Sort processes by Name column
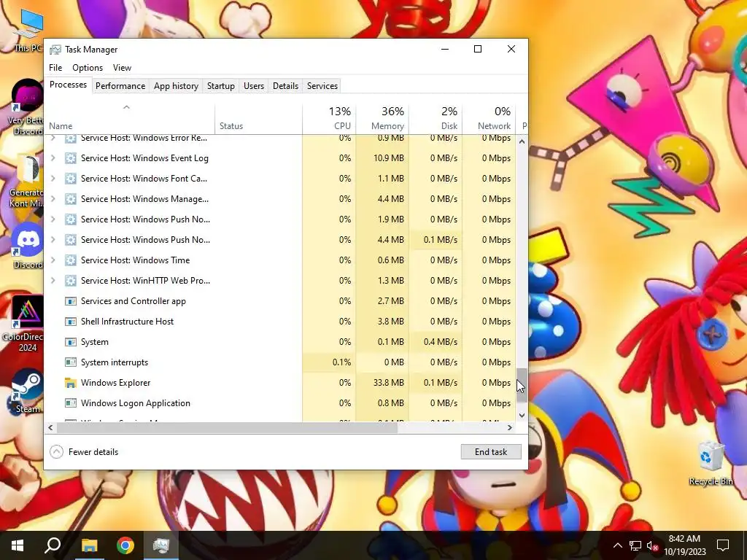Viewport: 747px width, 560px height. click(x=130, y=118)
